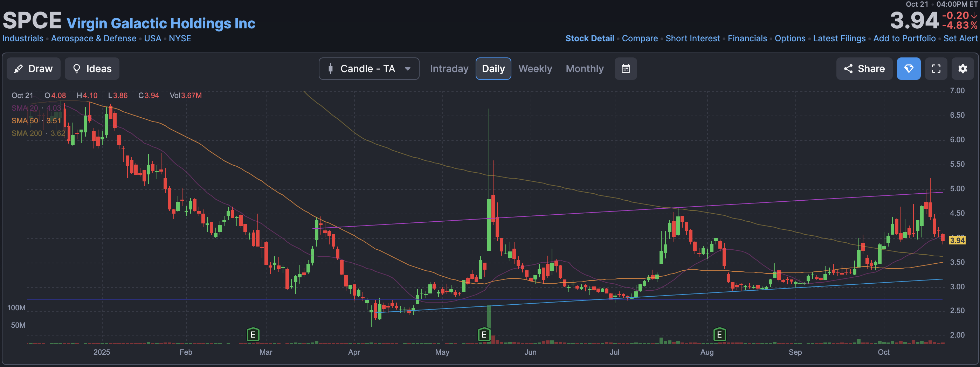Click the SPCE ticker symbol
980x367 pixels.
click(x=32, y=21)
